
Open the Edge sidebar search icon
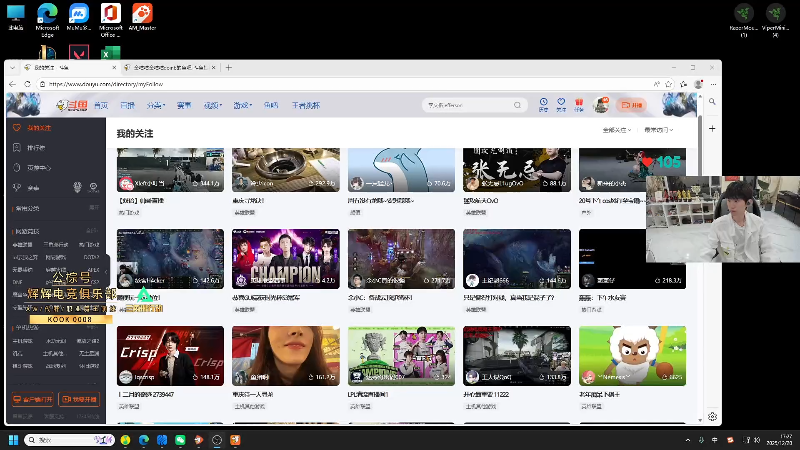(712, 102)
